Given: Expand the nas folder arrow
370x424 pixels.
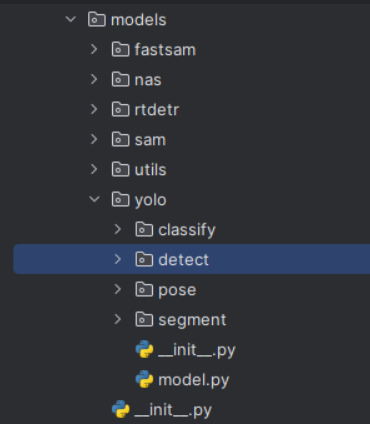Looking at the screenshot, I should point(94,79).
